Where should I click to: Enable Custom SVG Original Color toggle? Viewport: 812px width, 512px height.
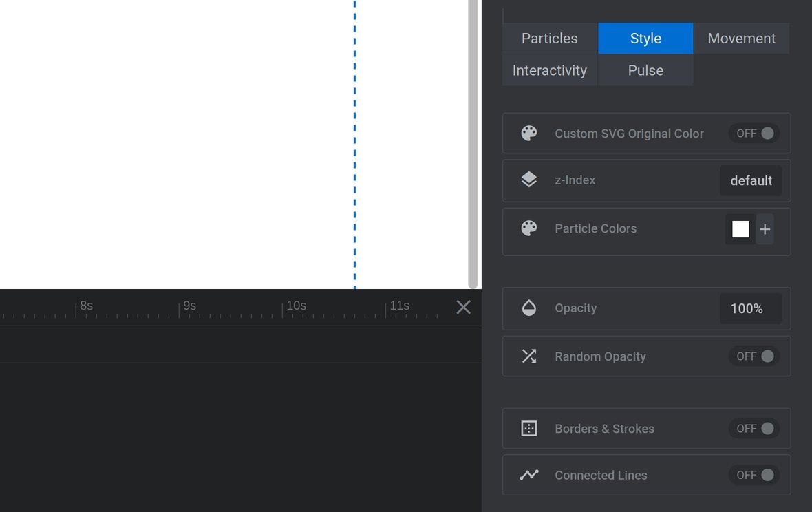754,134
